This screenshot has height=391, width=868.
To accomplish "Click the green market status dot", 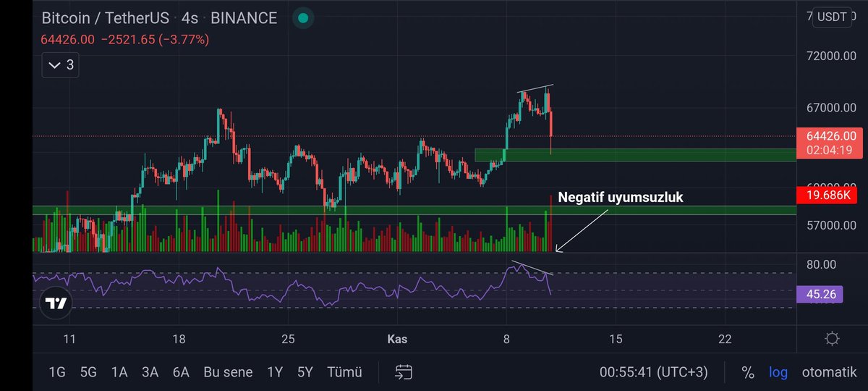I will 304,18.
